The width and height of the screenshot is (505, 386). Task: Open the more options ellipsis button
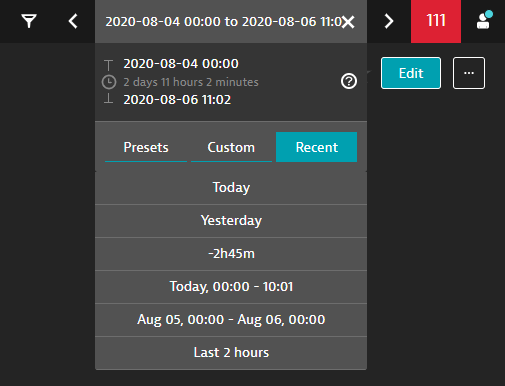click(469, 73)
